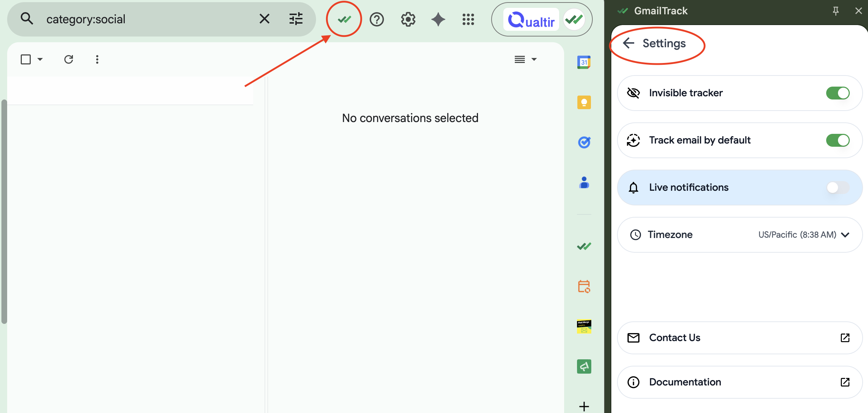This screenshot has width=868, height=413.
Task: Open Google Keep lightbulb icon
Action: tap(584, 102)
